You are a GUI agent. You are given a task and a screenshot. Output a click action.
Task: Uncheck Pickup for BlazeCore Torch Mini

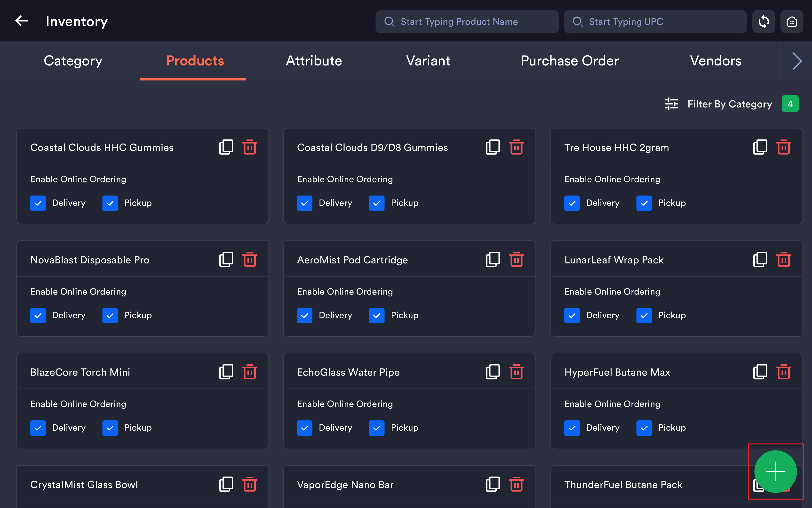pyautogui.click(x=110, y=428)
